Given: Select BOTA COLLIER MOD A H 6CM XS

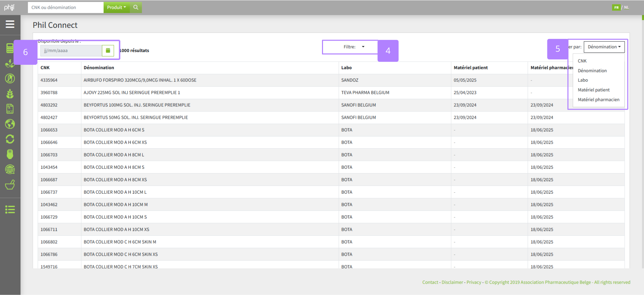Looking at the screenshot, I should click(115, 142).
